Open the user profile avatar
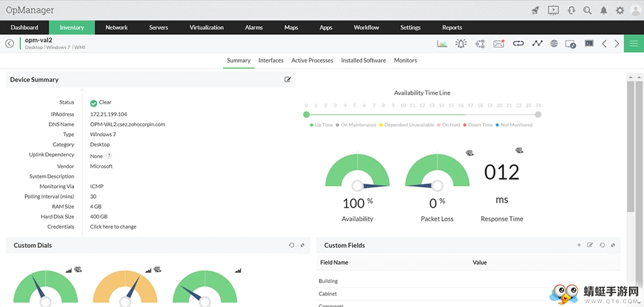The width and height of the screenshot is (644, 307). point(636,10)
